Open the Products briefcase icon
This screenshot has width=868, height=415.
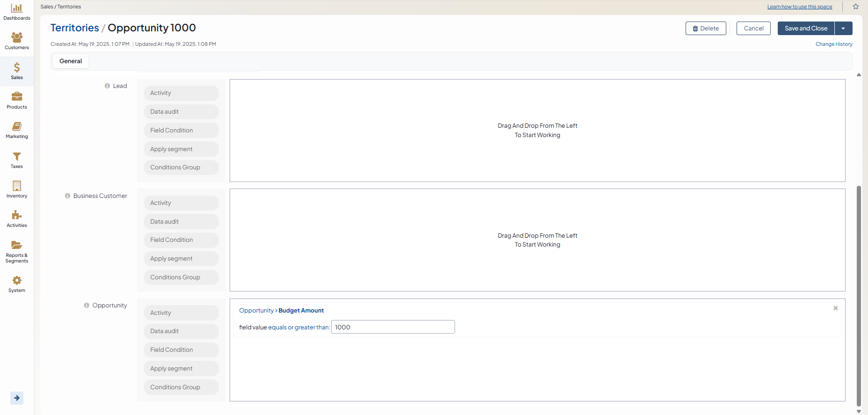[x=17, y=97]
